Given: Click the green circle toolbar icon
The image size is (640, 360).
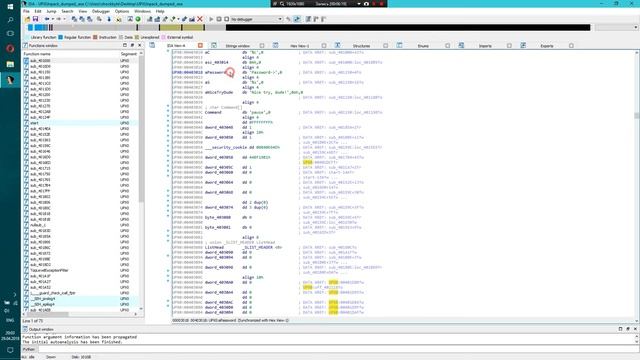Looking at the screenshot, I should click(x=138, y=19).
